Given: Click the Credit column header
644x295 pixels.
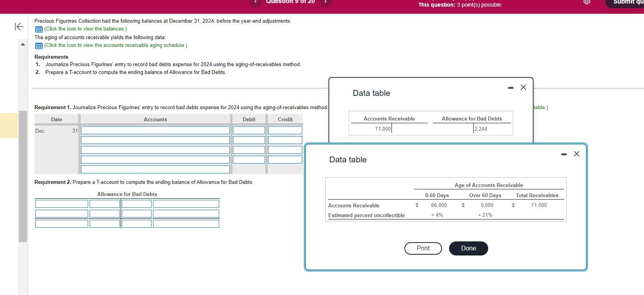Looking at the screenshot, I should tap(285, 119).
